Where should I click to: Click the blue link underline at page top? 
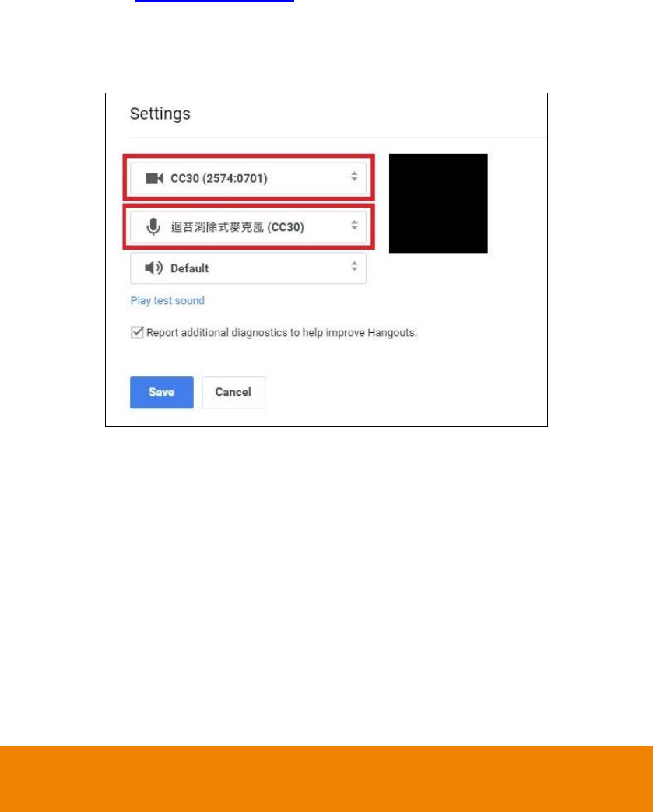pos(214,1)
